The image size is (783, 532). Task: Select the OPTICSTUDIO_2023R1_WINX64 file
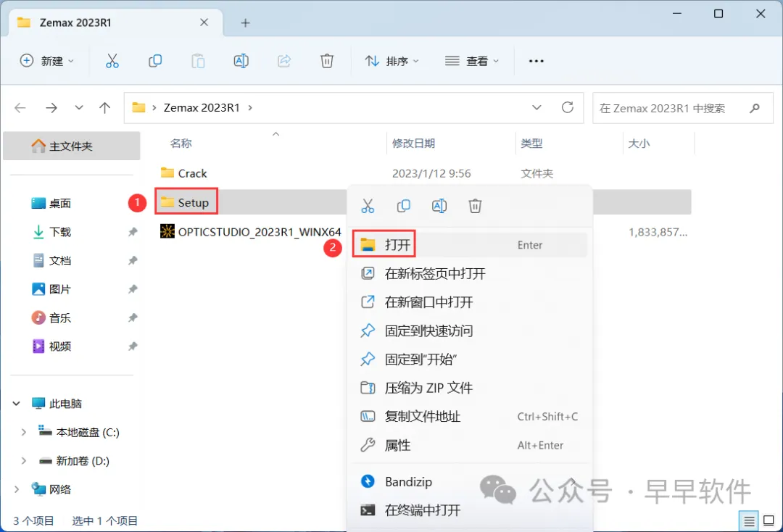251,232
